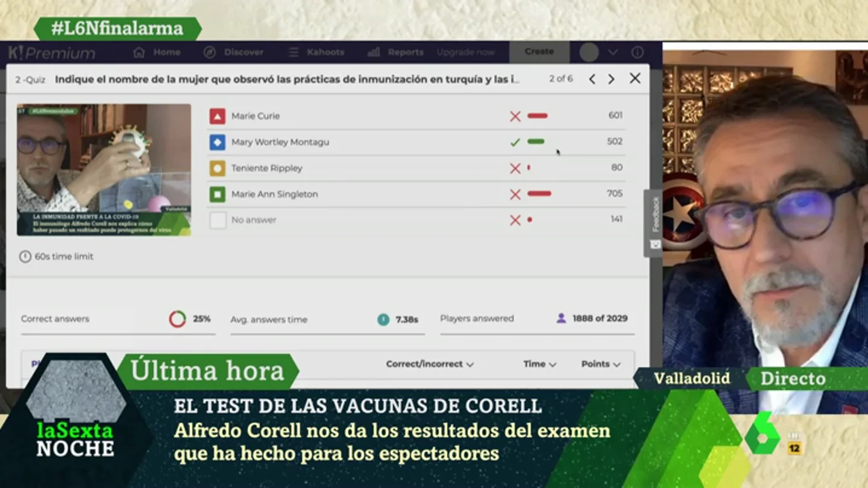Open the Points column sort dropdown

click(600, 364)
